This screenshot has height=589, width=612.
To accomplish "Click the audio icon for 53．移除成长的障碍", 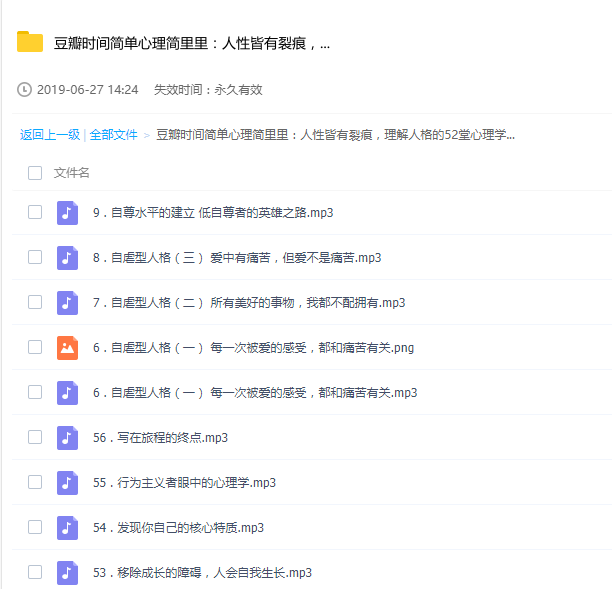I will [x=67, y=573].
